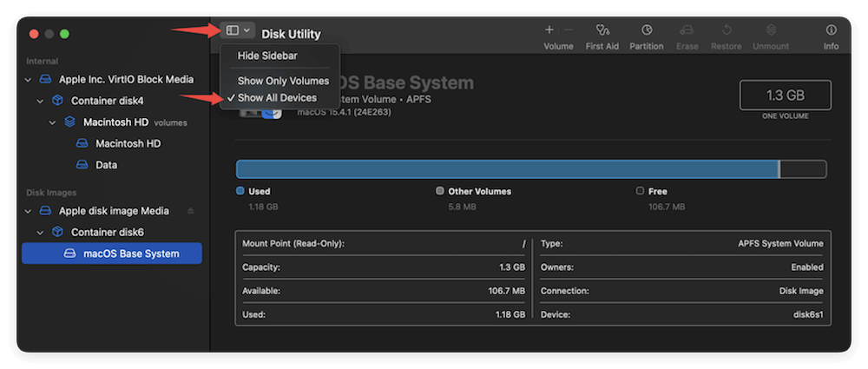Click the Internal sidebar section header
The width and height of the screenshot is (868, 369).
point(42,61)
